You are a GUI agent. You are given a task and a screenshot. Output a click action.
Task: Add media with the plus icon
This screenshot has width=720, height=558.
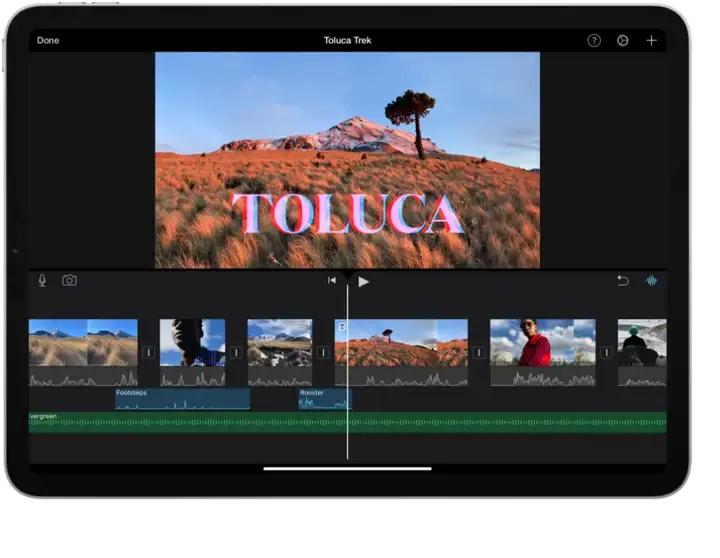click(x=651, y=41)
